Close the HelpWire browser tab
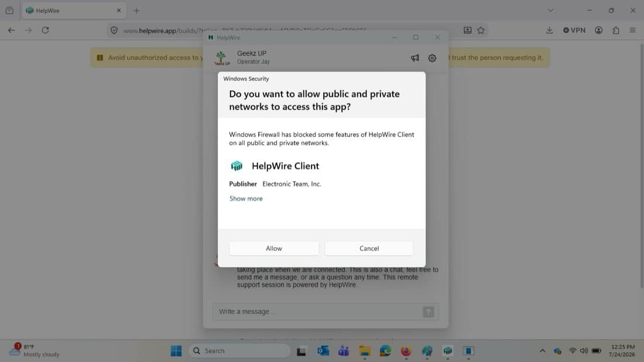 (119, 11)
